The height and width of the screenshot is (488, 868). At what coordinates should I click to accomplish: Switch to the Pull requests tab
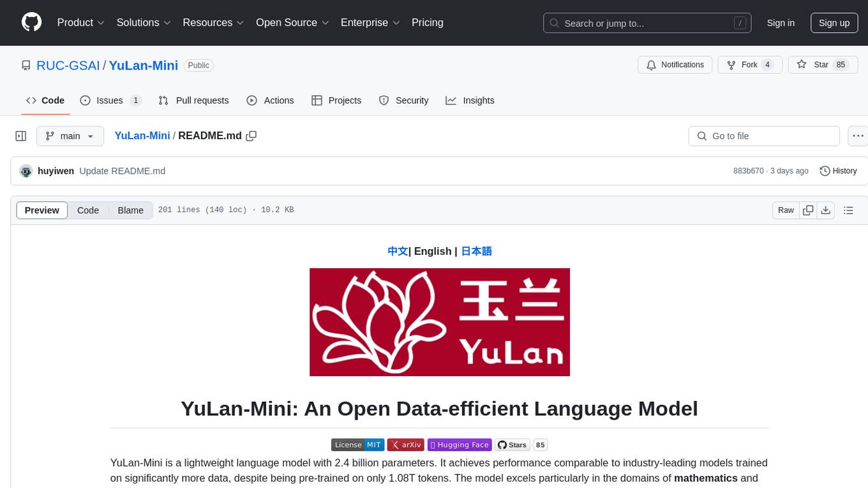pyautogui.click(x=193, y=100)
